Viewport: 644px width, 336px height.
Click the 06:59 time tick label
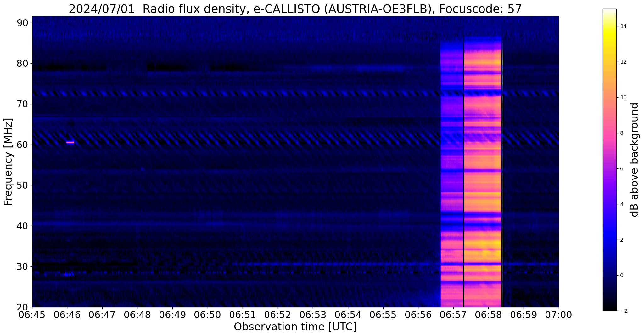coord(524,315)
